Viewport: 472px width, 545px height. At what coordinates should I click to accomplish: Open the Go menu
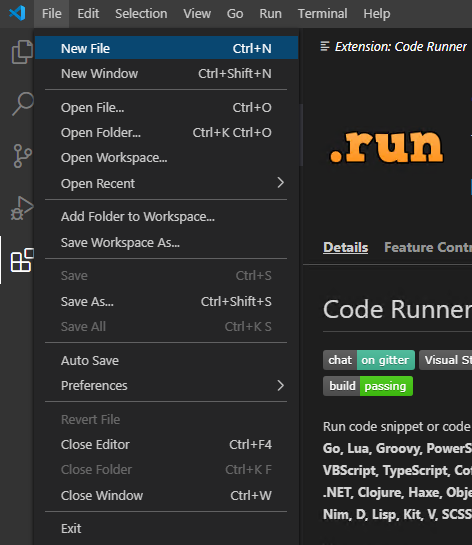click(x=235, y=14)
